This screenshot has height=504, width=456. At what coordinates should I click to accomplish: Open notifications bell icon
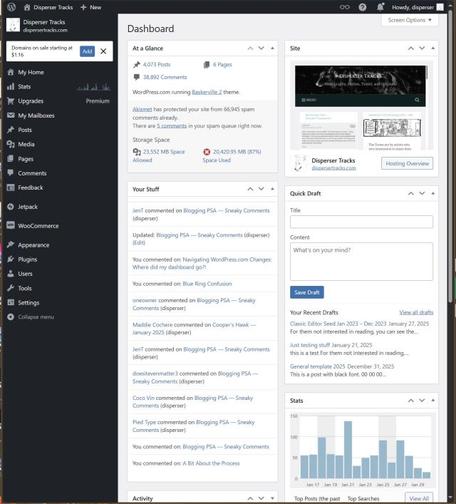click(x=380, y=7)
